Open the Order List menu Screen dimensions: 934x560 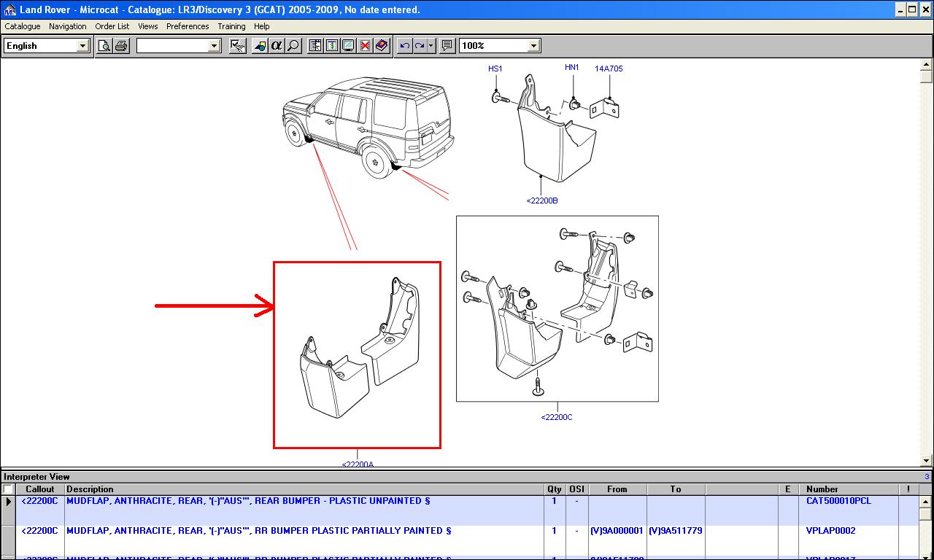[x=112, y=26]
